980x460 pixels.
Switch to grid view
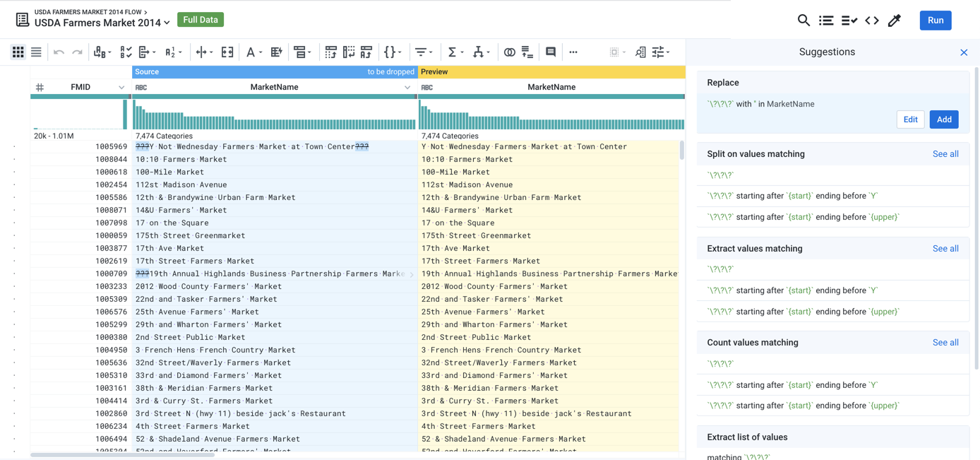[18, 52]
